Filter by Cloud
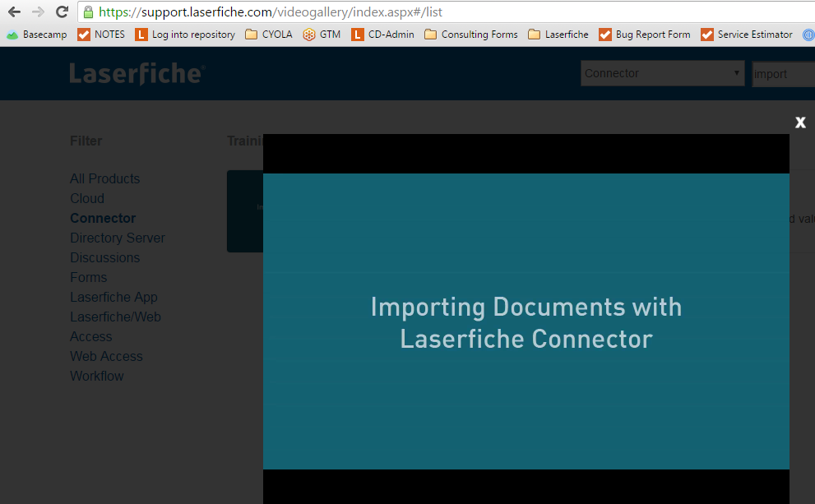The height and width of the screenshot is (504, 815). click(x=87, y=198)
